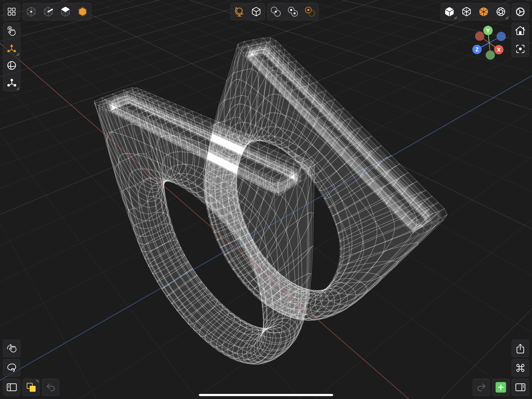Click dark red negative X axis ball
Screen dimensions: 532x399
point(480,36)
